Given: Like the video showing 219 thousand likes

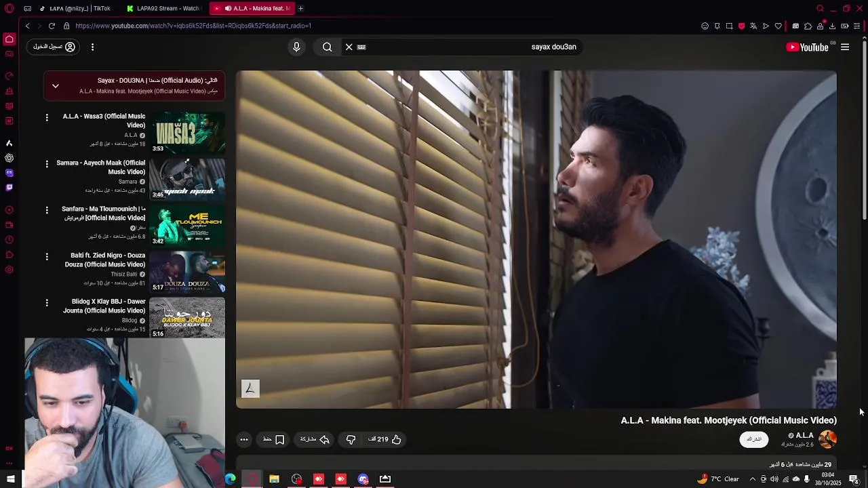Looking at the screenshot, I should (x=384, y=439).
